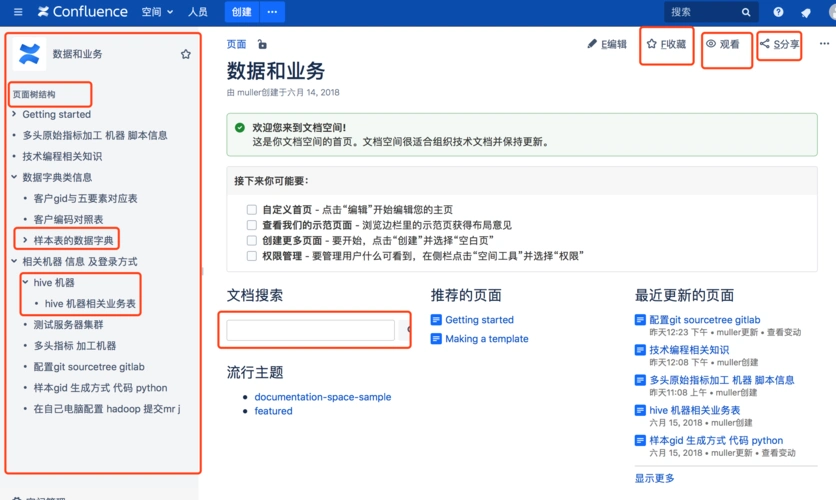Image resolution: width=836 pixels, height=500 pixels.
Task: Open recommended page Getting started
Action: 479,320
